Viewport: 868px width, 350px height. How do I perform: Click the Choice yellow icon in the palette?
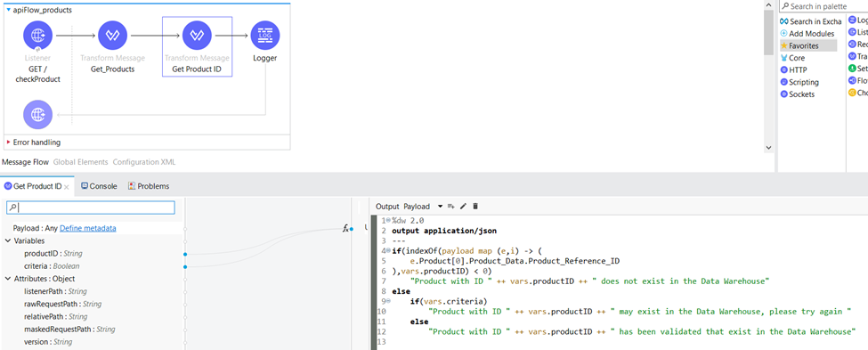(x=852, y=93)
